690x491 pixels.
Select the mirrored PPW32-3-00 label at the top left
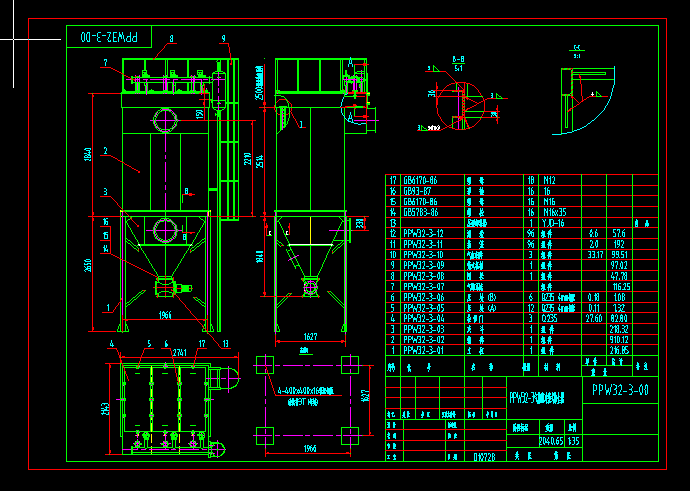[x=109, y=37]
